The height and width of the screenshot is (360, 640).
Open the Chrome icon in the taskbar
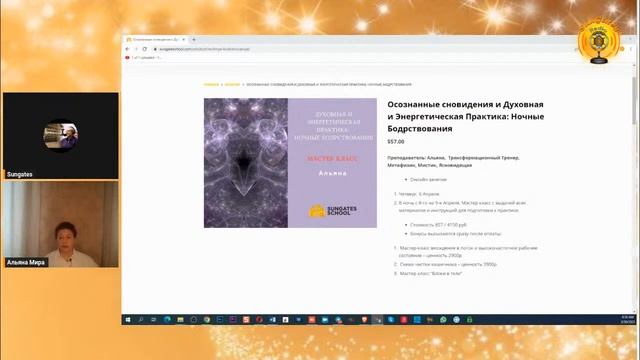[207, 320]
